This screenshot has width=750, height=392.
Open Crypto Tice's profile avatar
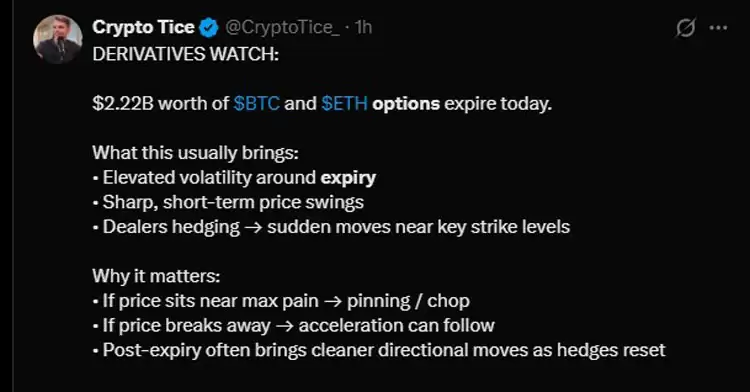(x=58, y=39)
